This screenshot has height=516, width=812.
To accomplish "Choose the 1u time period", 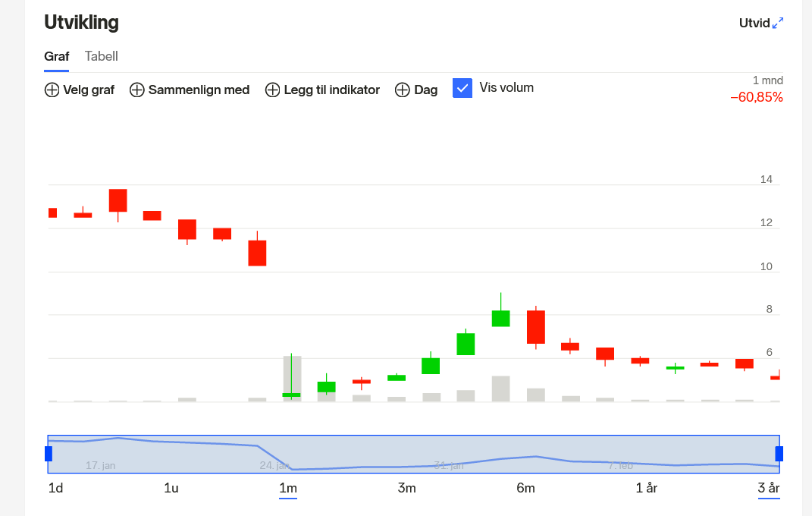I will 171,488.
